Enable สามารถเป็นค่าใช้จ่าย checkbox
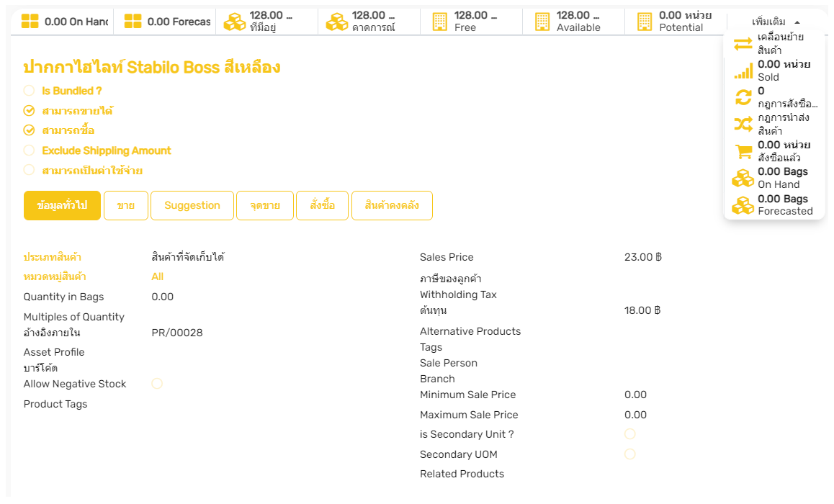Screen dimensions: 834x504 [x=30, y=170]
